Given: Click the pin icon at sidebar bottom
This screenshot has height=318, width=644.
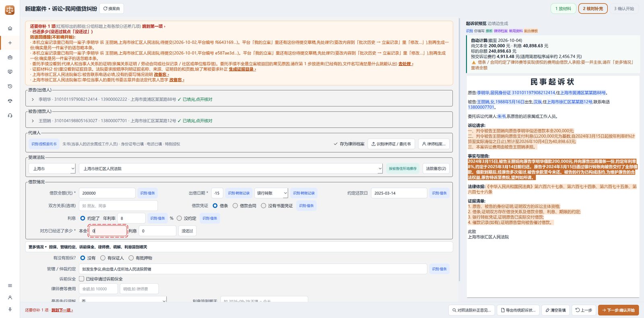Looking at the screenshot, I should click(x=10, y=309).
